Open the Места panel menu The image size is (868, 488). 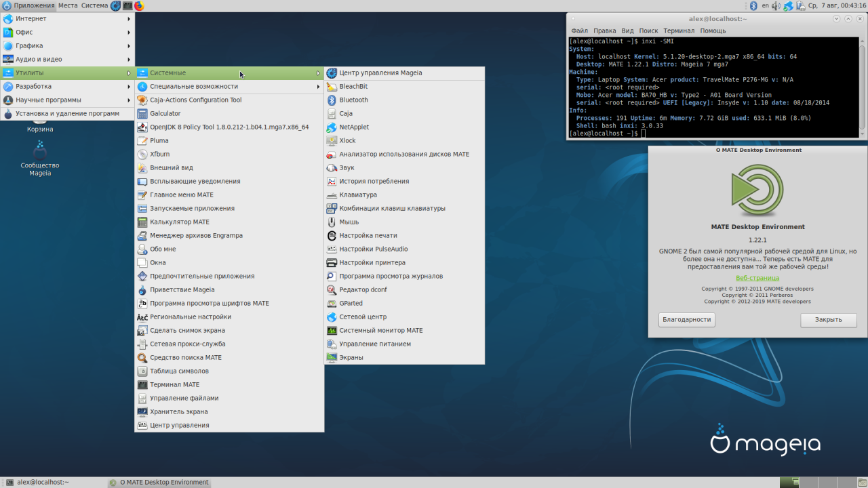point(68,5)
